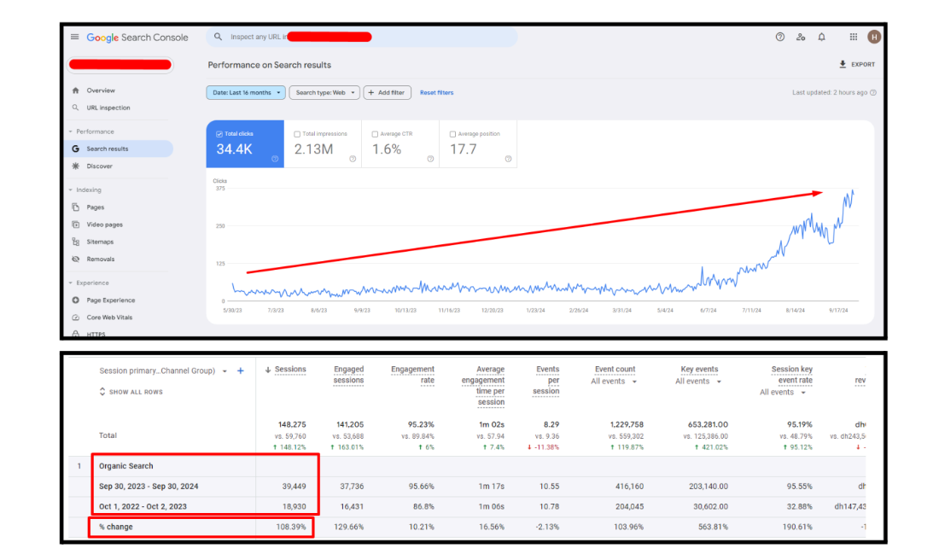Click the Reset filters link
Image resolution: width=939 pixels, height=560 pixels.
[436, 93]
